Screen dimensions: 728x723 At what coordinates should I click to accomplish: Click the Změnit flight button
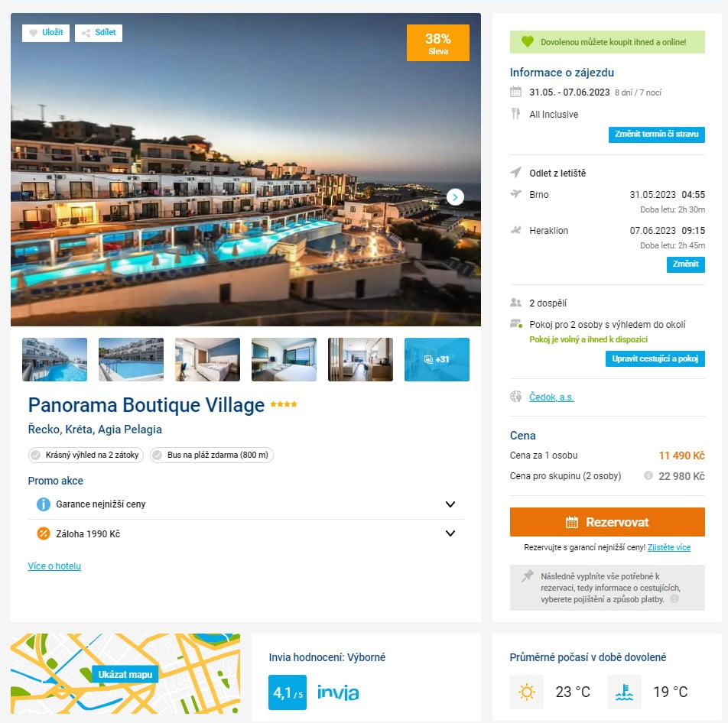tap(685, 264)
